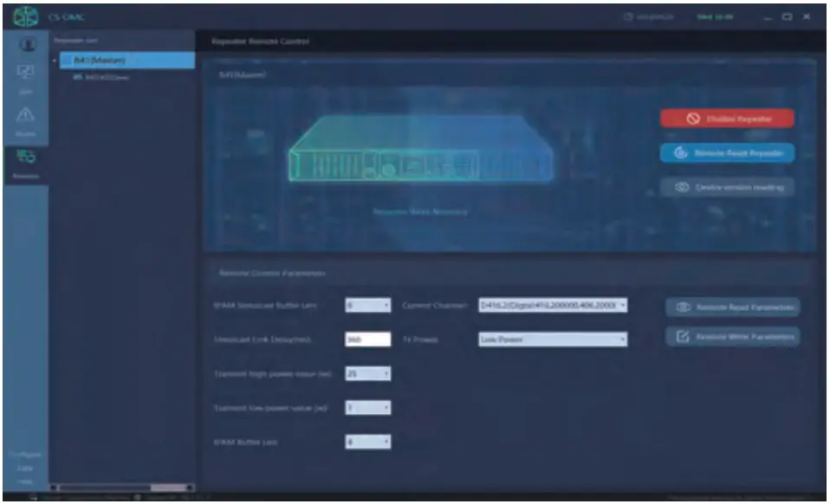Select the Repeater icon in sidebar
Viewport: 830px width, 504px height.
[x=25, y=157]
